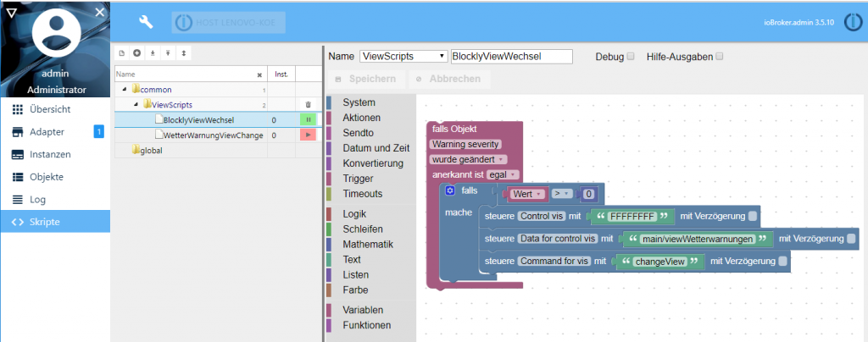The image size is (868, 342).
Task: Open the Skripte menu item
Action: [x=55, y=222]
